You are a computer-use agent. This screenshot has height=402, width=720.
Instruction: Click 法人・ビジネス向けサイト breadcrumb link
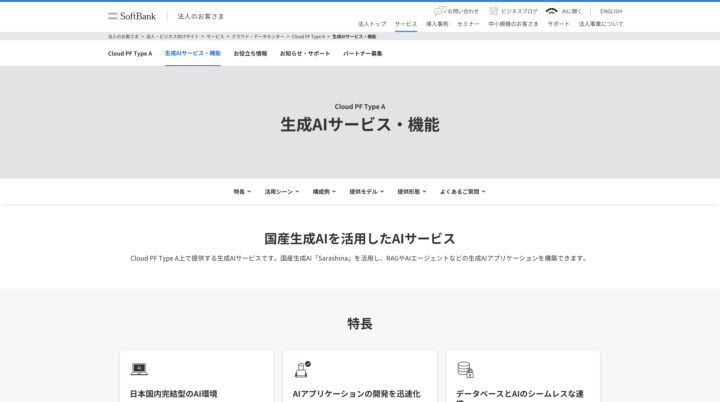pos(173,36)
